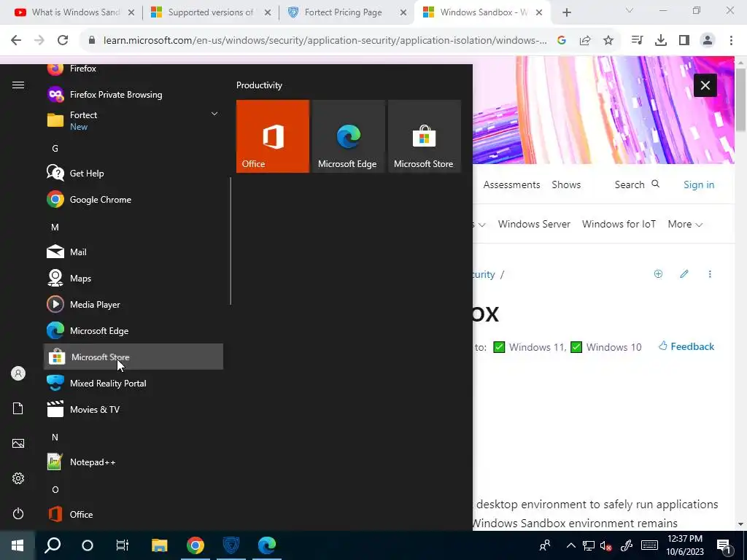Click the Sign in link
Screen dimensions: 747x560
pyautogui.click(x=699, y=184)
